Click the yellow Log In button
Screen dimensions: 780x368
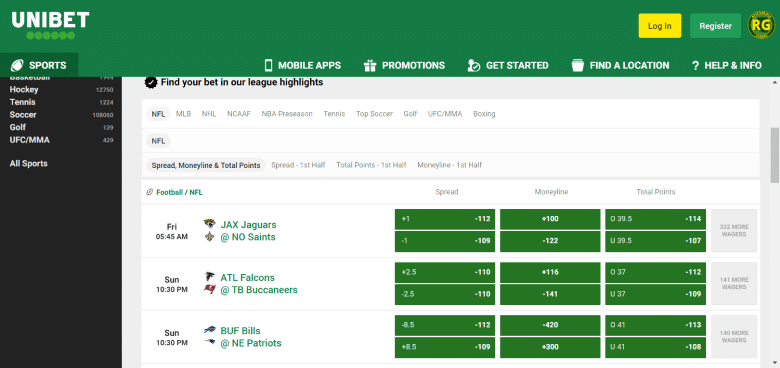click(660, 26)
